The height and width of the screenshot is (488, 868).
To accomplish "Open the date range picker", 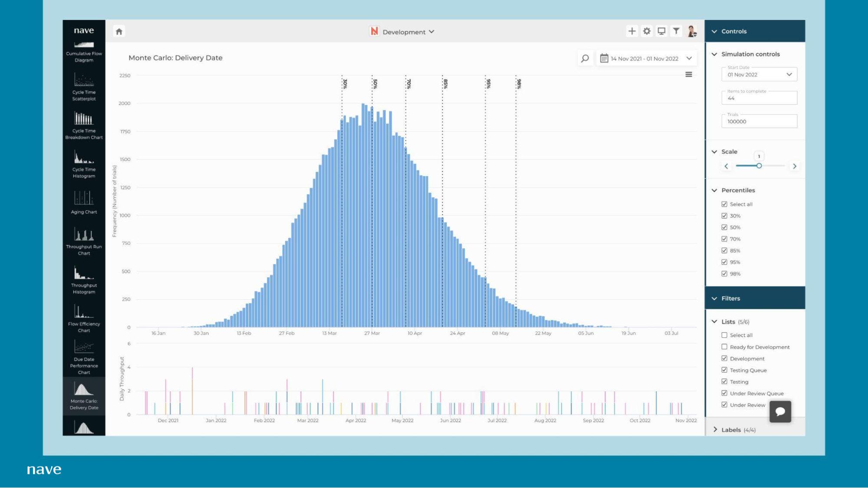I will (x=646, y=59).
